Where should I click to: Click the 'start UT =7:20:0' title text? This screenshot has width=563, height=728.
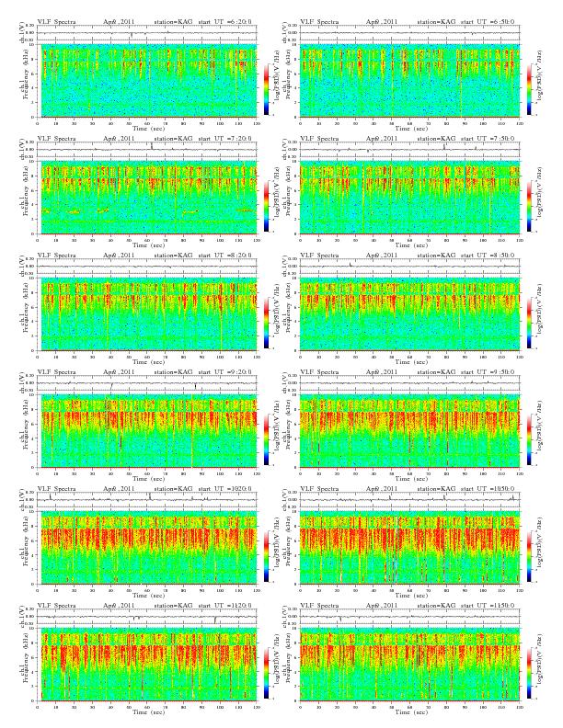pos(224,139)
